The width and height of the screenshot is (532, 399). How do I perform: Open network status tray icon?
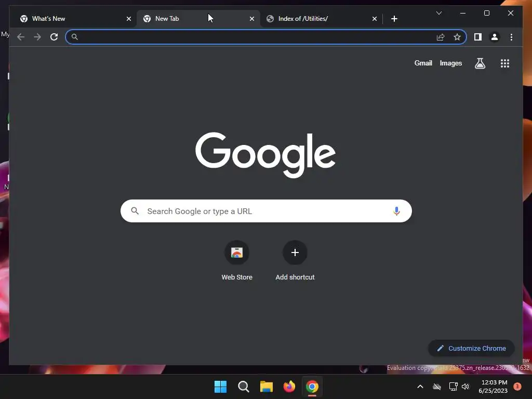pos(453,387)
